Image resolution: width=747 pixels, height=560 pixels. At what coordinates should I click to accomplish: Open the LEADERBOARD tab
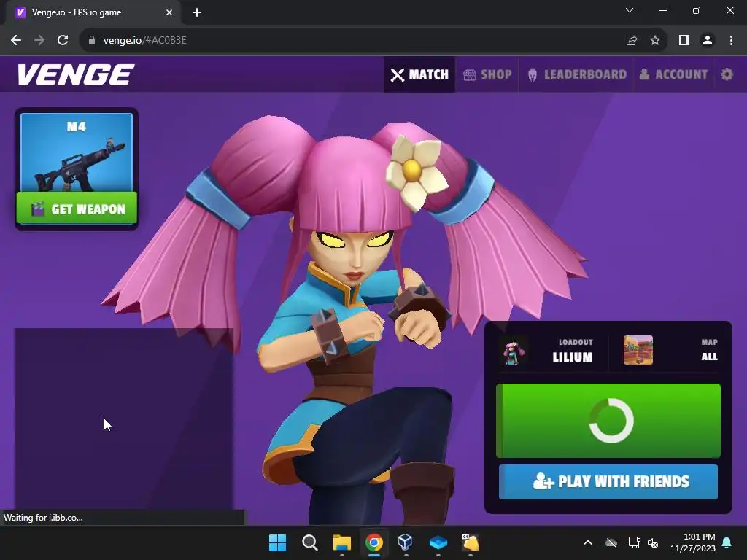[577, 74]
